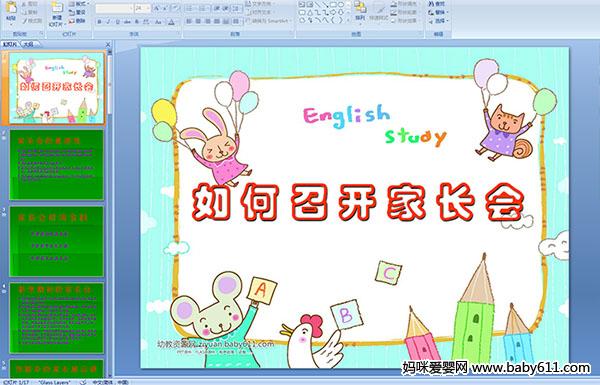Click the New Slide icon
The height and width of the screenshot is (385, 600).
coord(57,8)
